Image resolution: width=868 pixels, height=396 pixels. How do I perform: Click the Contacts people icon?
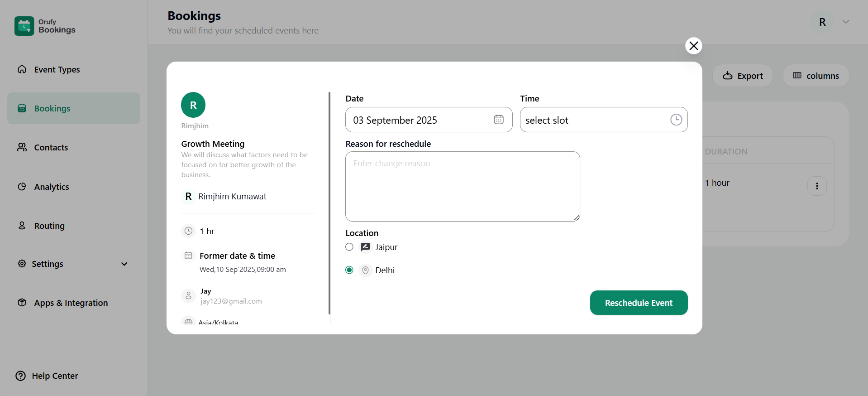coord(22,147)
